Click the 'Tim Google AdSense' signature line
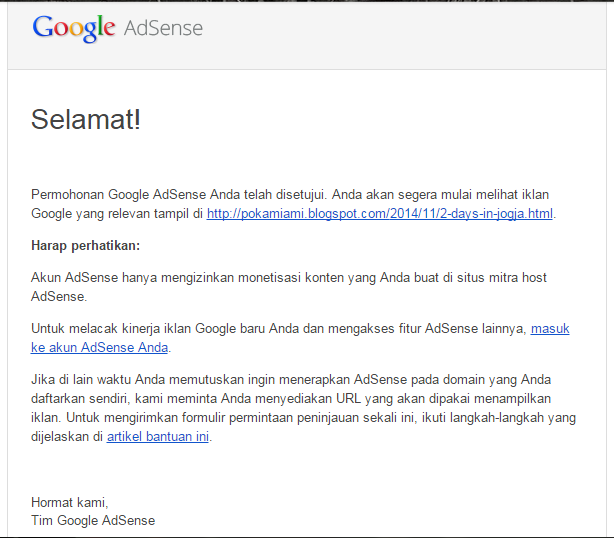The height and width of the screenshot is (538, 614). pos(93,520)
